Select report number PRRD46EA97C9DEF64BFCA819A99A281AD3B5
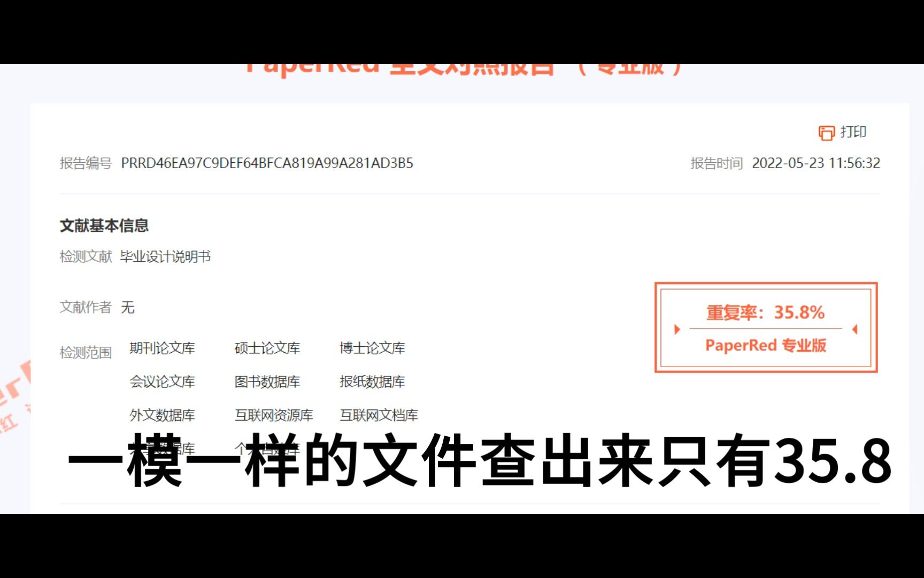 click(267, 163)
